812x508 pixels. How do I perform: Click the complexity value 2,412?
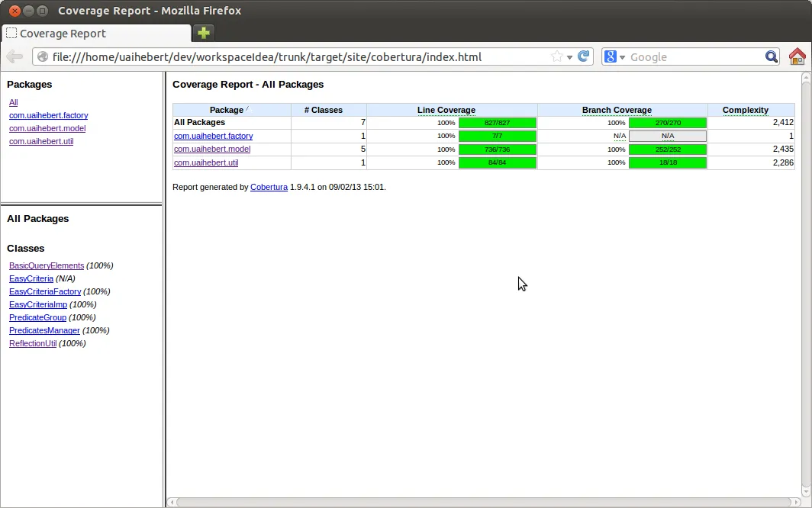pos(783,122)
